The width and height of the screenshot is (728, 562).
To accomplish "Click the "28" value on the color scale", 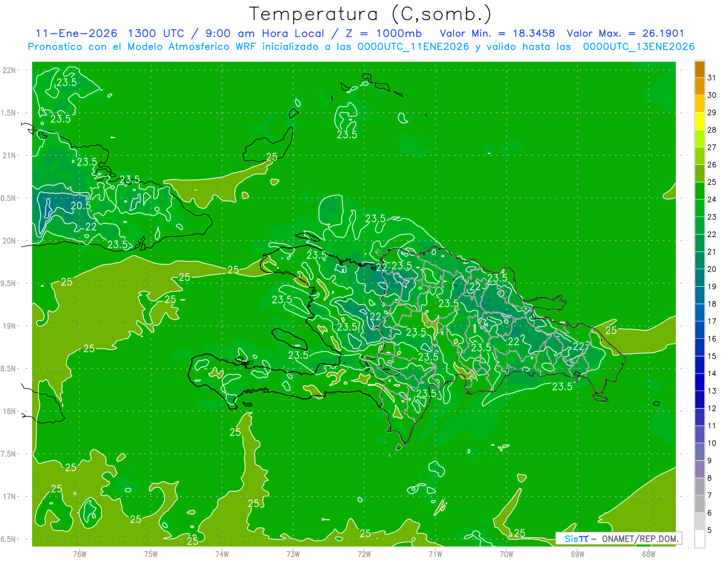I will [x=712, y=130].
